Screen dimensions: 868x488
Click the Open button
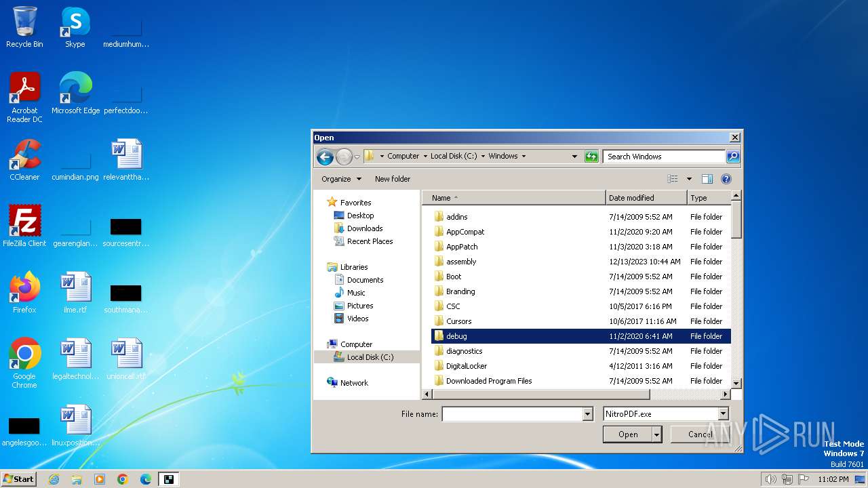[x=628, y=434]
